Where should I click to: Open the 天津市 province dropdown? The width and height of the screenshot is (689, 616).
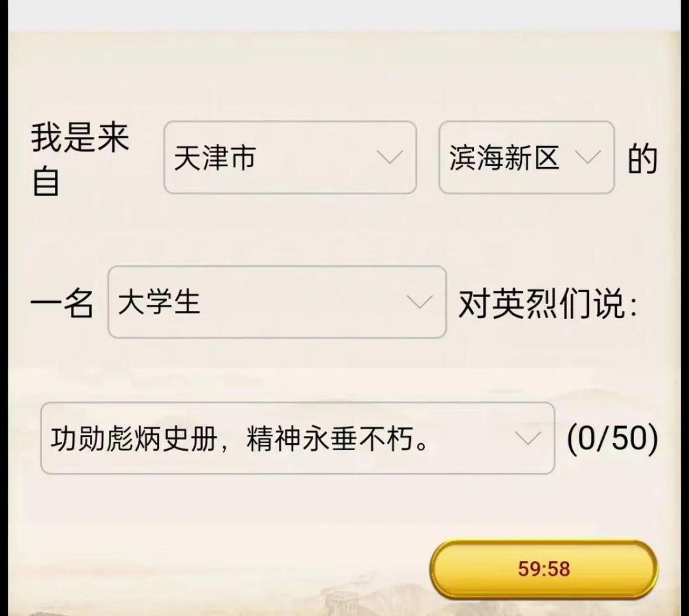290,158
